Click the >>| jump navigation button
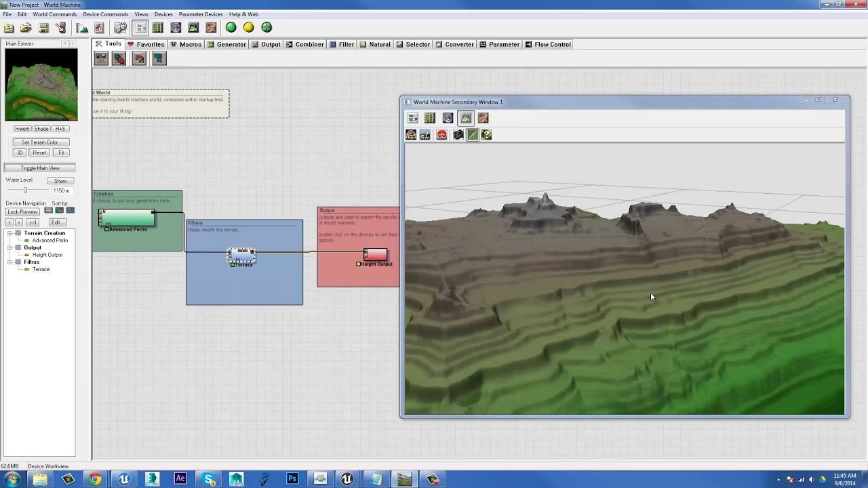Viewport: 868px width, 488px height. [x=33, y=222]
